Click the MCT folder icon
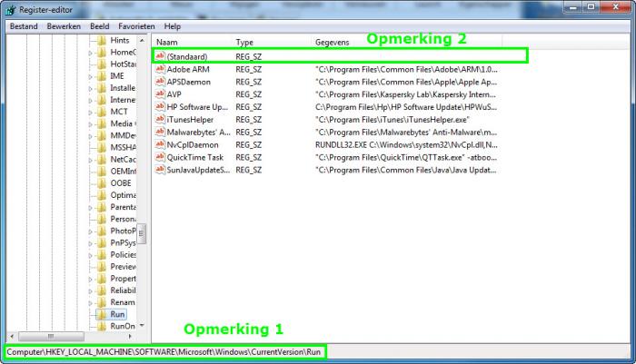Image resolution: width=636 pixels, height=364 pixels. [x=102, y=112]
